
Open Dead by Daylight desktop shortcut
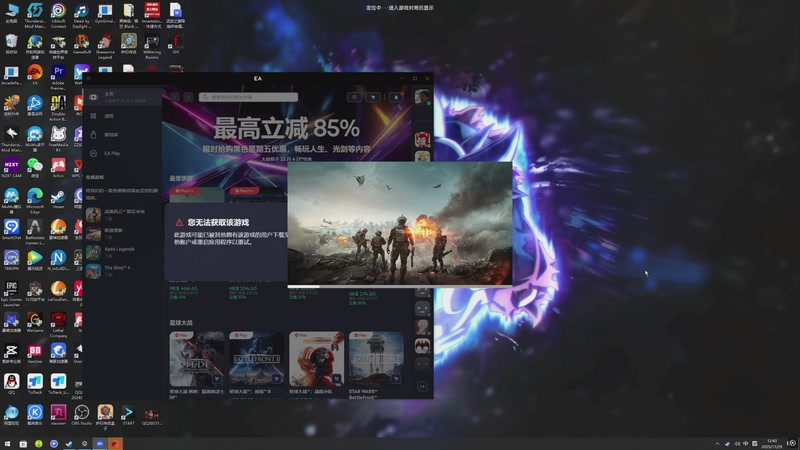[81, 15]
